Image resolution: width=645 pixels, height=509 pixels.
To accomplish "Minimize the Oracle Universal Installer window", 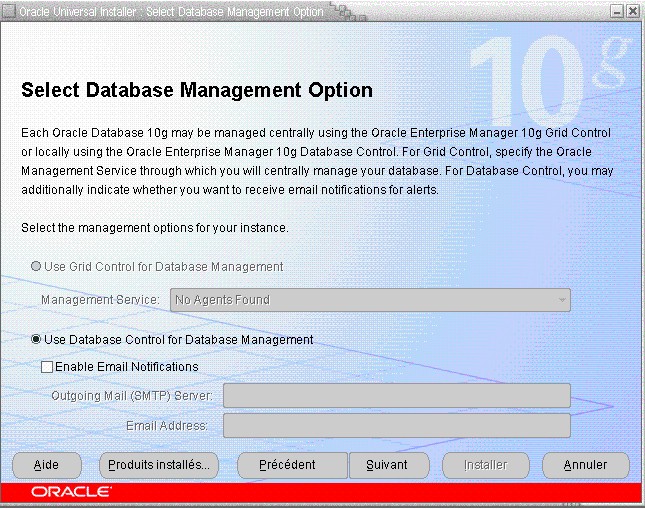I will (617, 11).
